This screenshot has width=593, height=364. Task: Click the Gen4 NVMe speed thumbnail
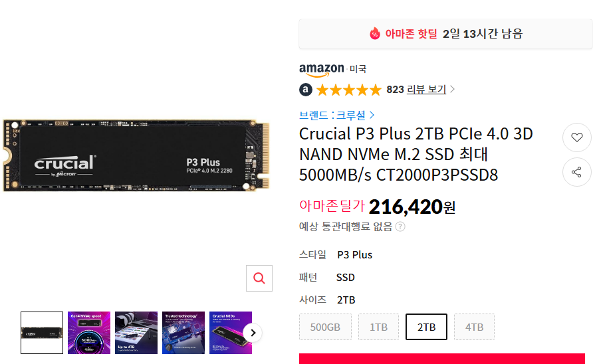point(89,333)
